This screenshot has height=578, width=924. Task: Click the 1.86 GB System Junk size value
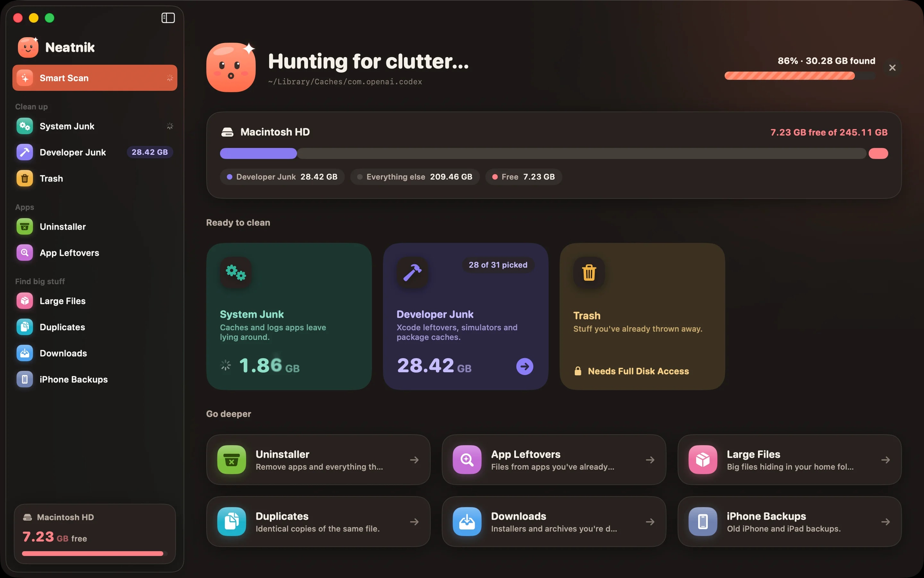[269, 365]
